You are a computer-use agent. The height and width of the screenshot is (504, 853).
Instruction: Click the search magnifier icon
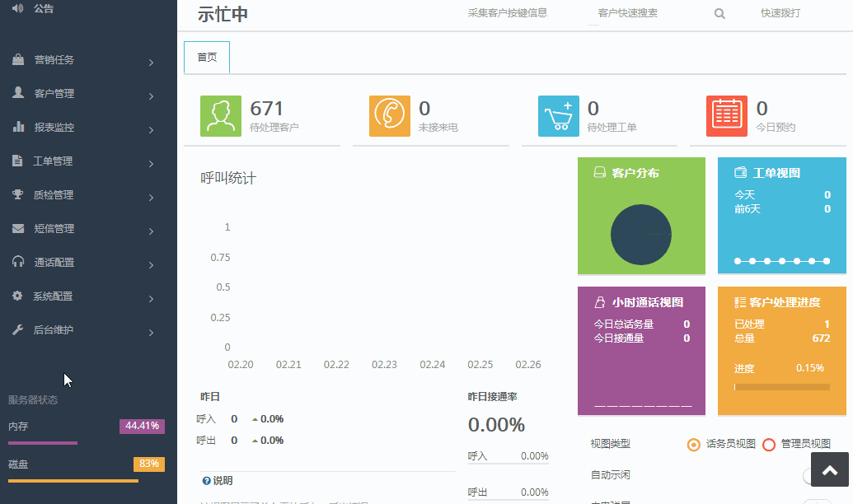point(719,14)
